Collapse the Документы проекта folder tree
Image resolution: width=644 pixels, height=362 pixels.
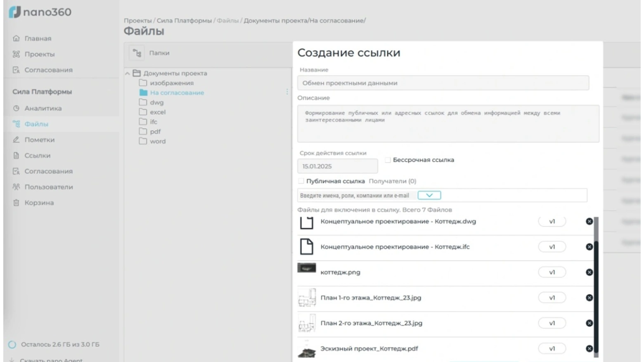click(x=128, y=73)
